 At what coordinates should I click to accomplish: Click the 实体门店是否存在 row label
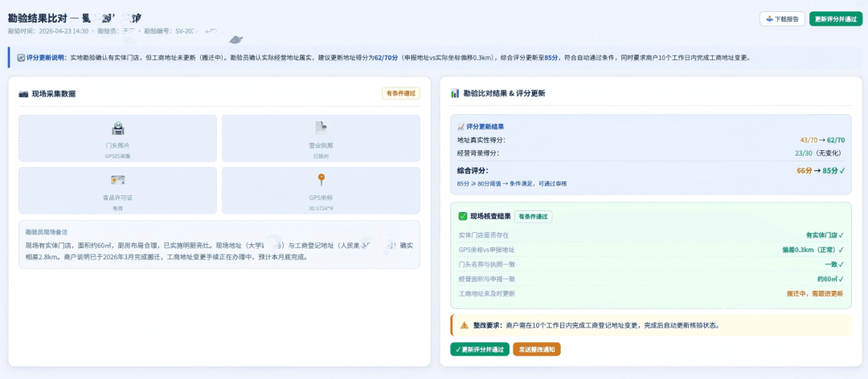[484, 235]
